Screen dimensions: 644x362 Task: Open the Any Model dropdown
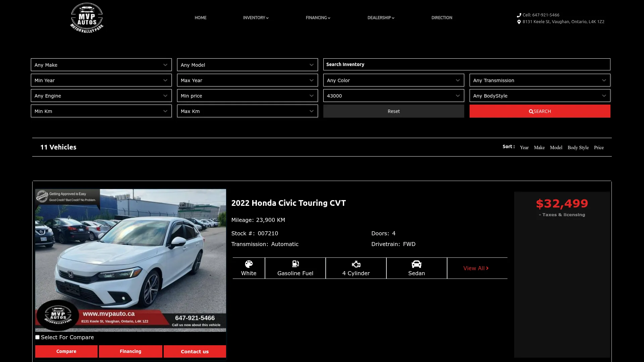[x=248, y=65]
